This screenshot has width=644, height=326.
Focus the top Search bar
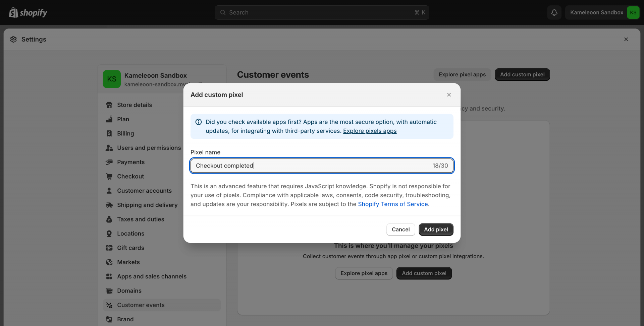pos(321,13)
